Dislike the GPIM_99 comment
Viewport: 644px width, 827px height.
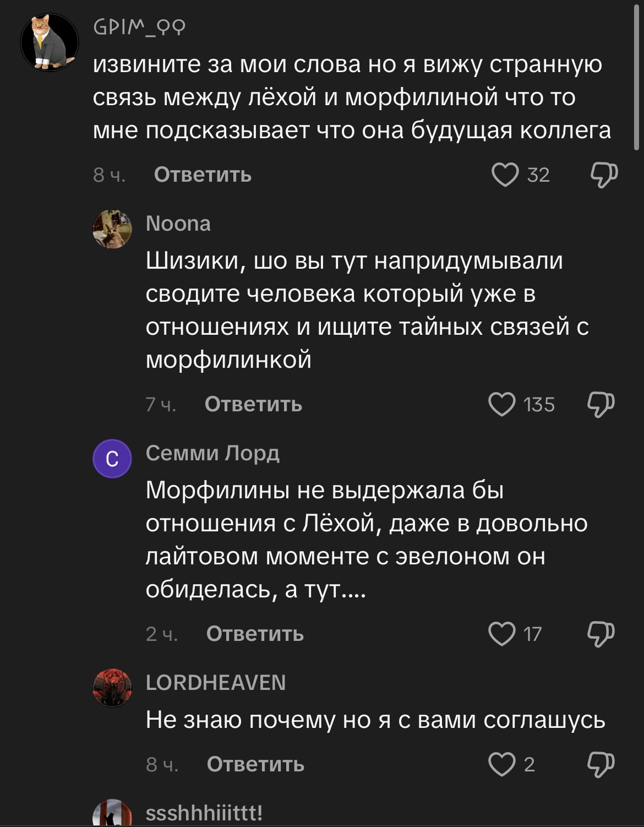603,175
